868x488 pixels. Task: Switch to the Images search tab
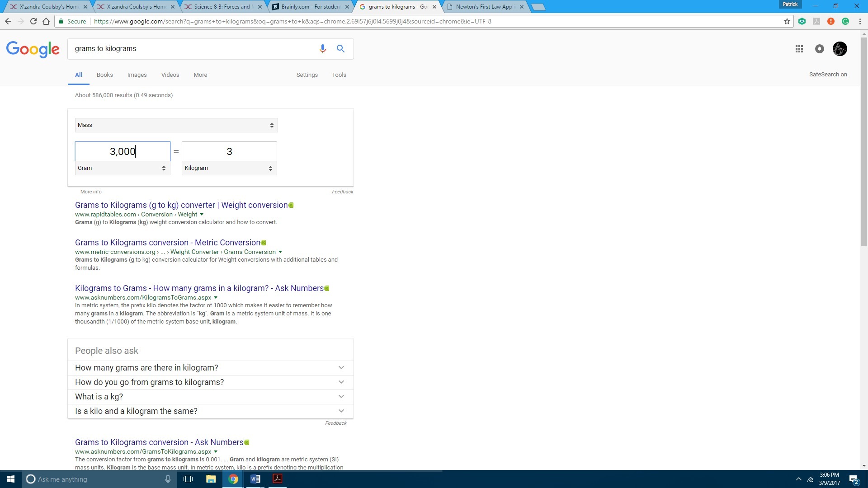[137, 75]
